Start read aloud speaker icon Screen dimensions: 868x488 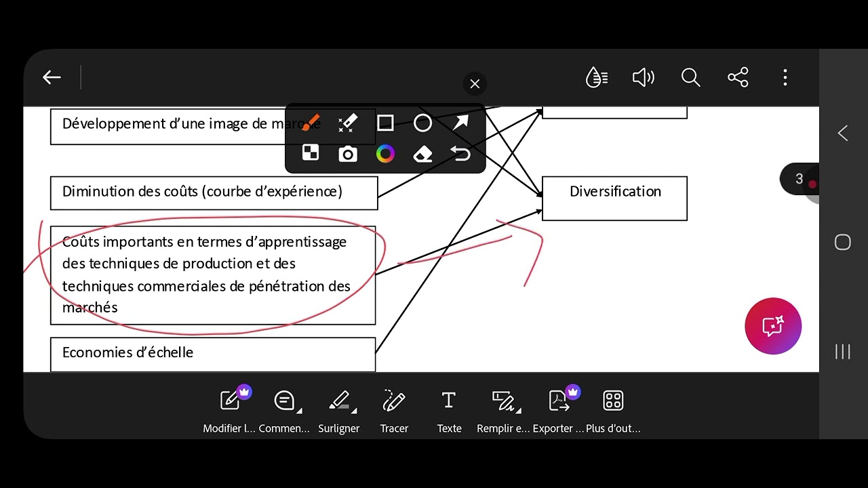click(x=643, y=77)
